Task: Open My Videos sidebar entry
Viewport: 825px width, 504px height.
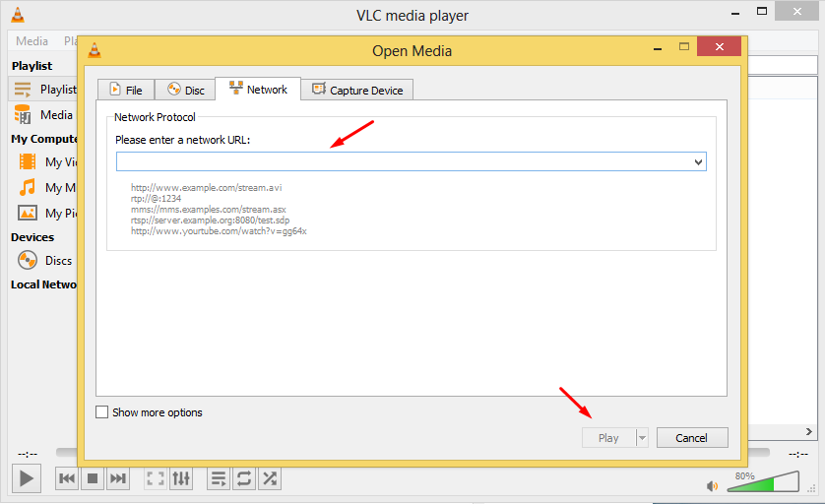Action: tap(47, 162)
